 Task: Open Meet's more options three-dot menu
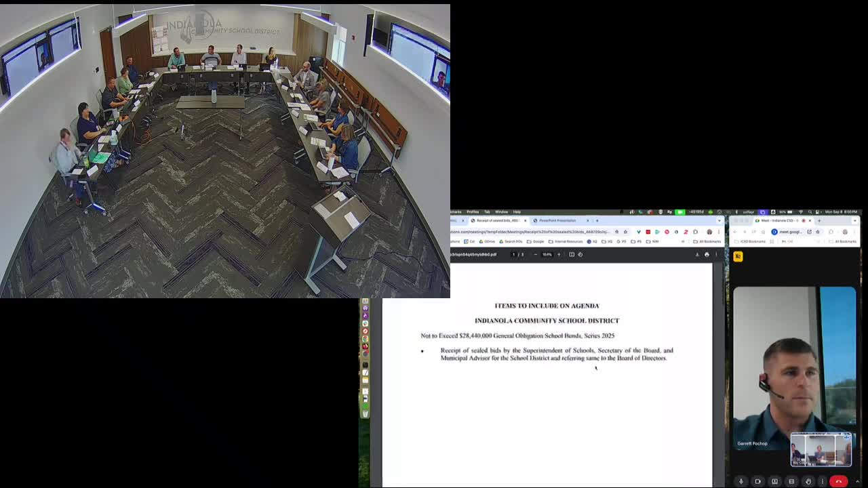824,481
